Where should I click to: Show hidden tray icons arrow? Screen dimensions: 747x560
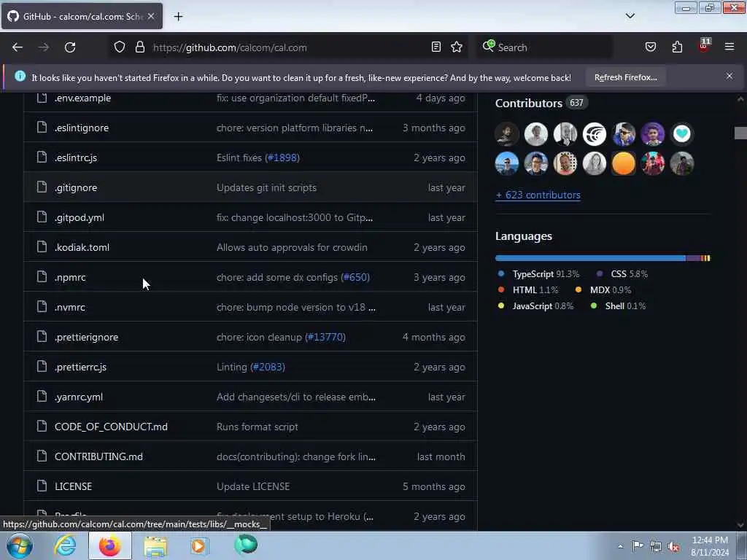[620, 546]
